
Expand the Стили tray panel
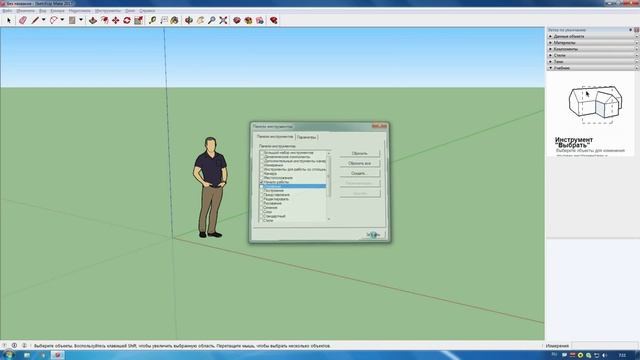(x=593, y=55)
